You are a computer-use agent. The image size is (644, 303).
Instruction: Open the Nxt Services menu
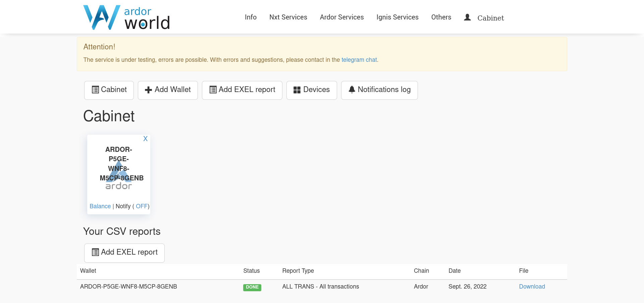(x=288, y=17)
